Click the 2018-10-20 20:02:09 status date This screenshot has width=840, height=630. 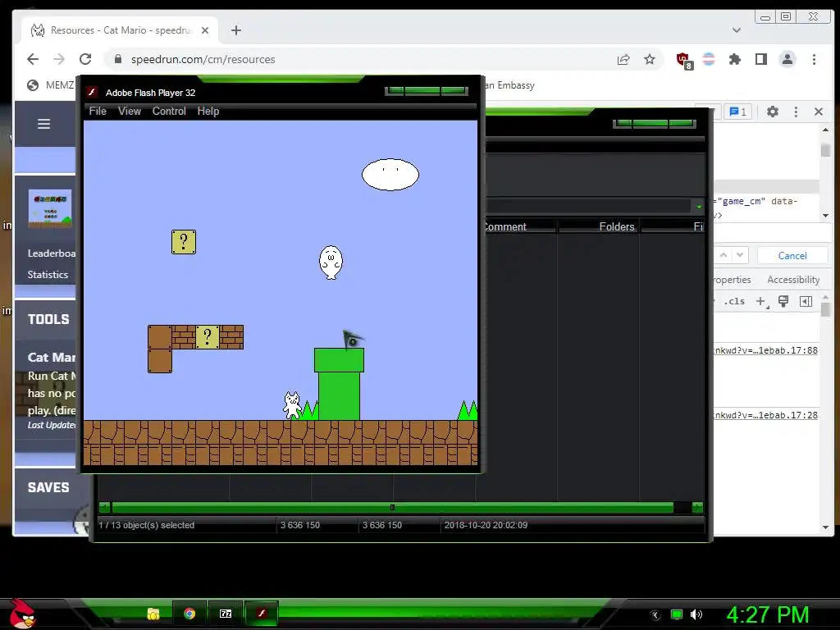[486, 525]
